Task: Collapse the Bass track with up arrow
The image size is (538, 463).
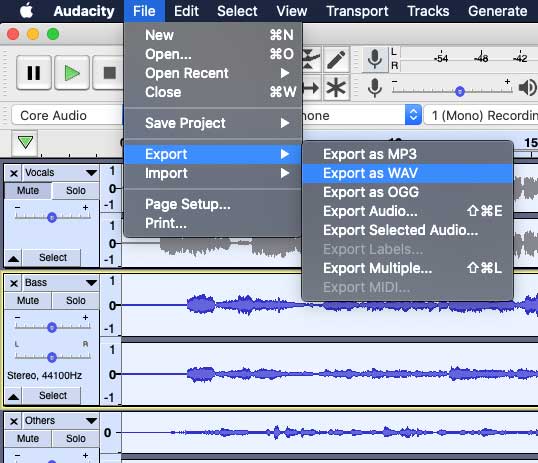Action: pos(13,396)
